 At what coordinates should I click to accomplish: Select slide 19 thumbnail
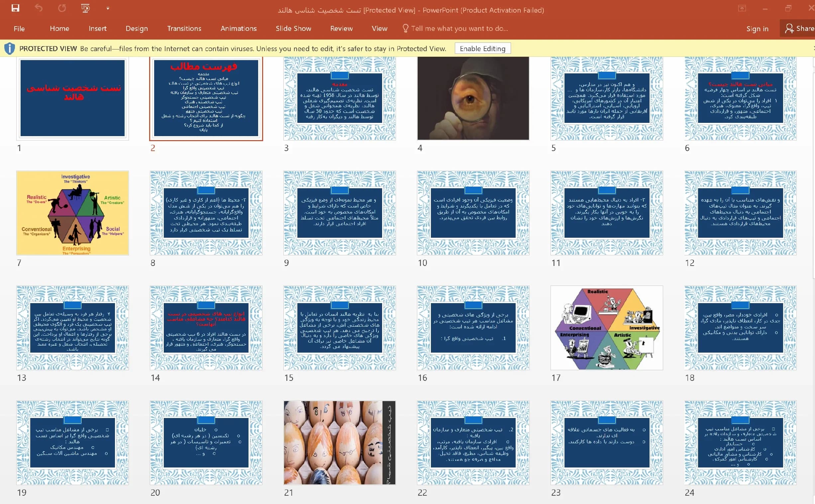point(72,443)
